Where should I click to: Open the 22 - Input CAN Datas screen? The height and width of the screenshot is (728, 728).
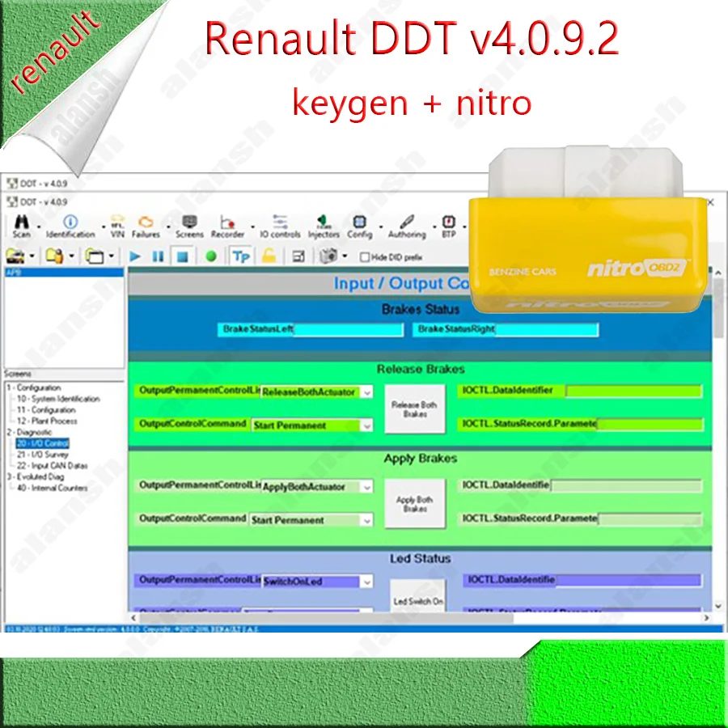(52, 466)
